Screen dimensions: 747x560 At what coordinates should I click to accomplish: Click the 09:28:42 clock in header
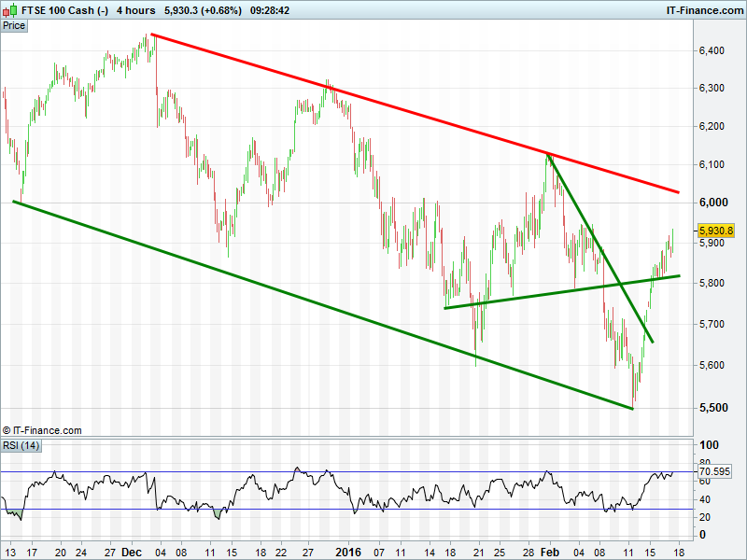pos(270,9)
